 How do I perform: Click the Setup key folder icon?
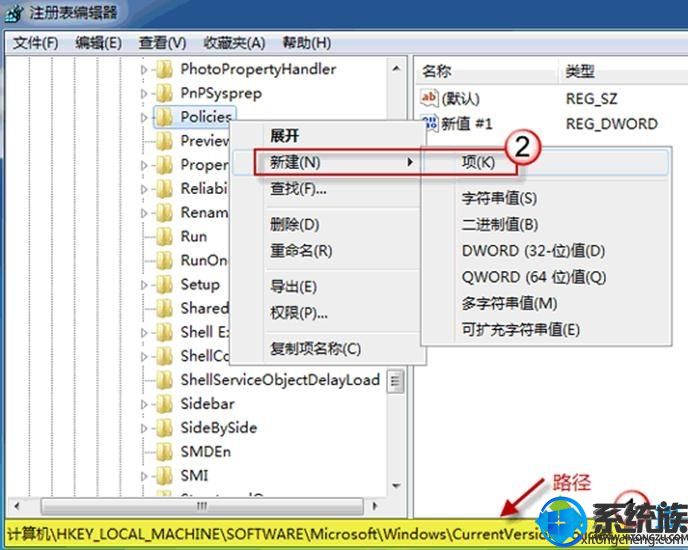(165, 284)
